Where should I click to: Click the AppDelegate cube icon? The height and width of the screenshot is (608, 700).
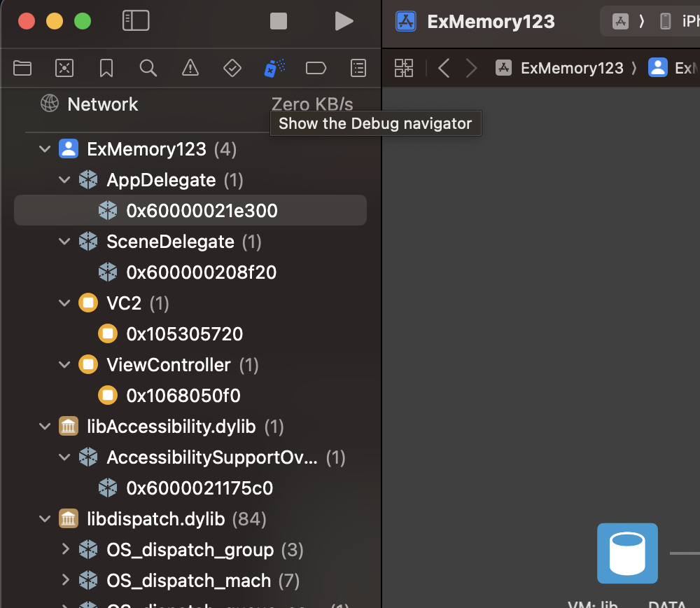click(88, 179)
